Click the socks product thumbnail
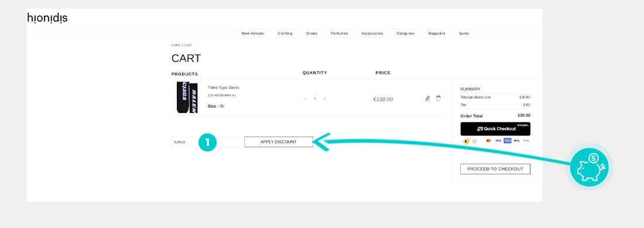The image size is (644, 228). 187,97
